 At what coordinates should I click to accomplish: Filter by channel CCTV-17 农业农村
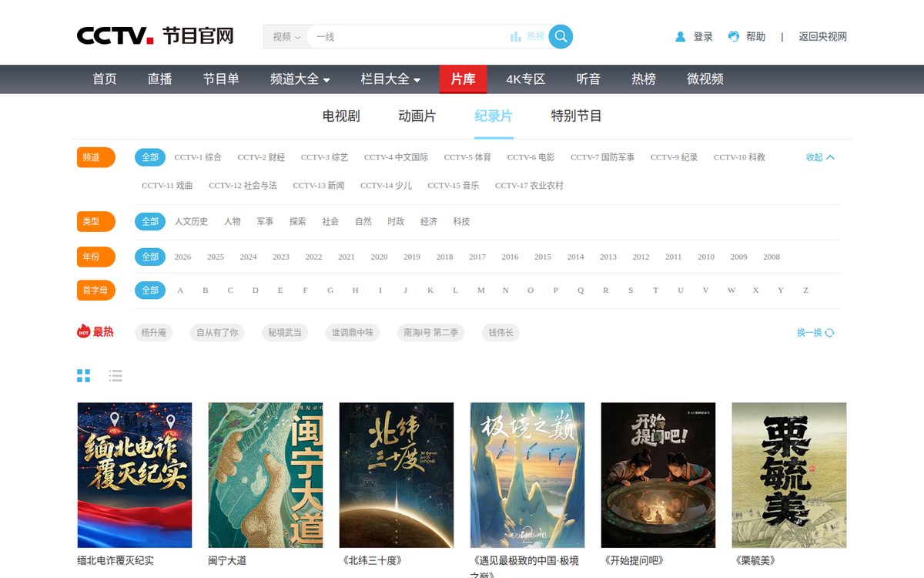coord(529,186)
